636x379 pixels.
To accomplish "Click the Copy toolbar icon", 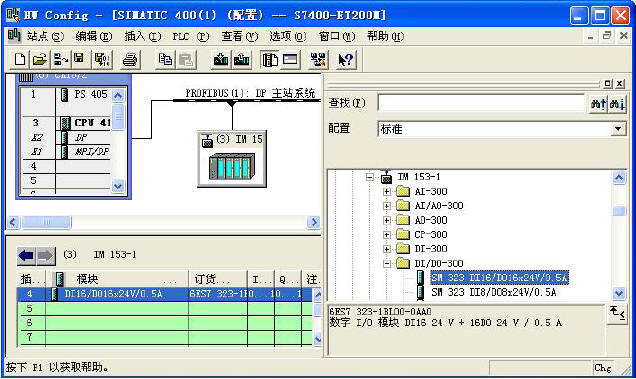I will [x=165, y=60].
